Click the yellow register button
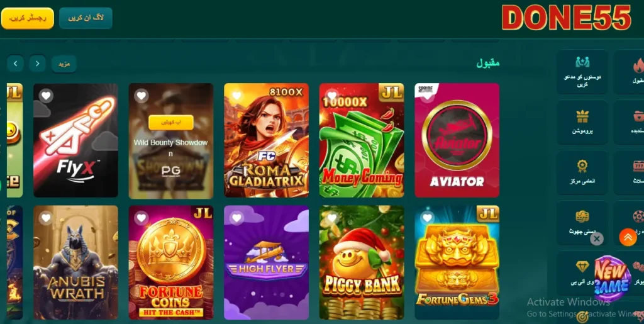The height and width of the screenshot is (324, 644). pos(28,18)
